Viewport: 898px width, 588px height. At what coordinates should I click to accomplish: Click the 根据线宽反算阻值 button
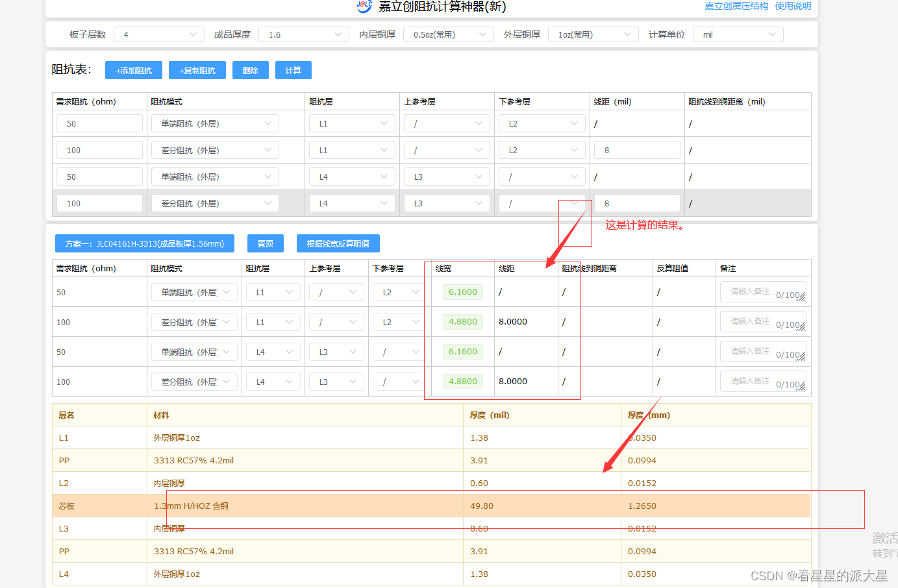[338, 243]
